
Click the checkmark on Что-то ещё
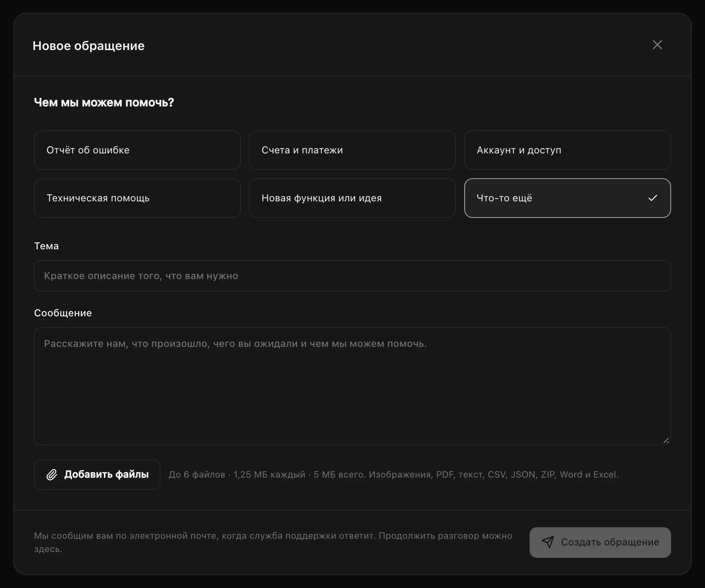tap(652, 198)
